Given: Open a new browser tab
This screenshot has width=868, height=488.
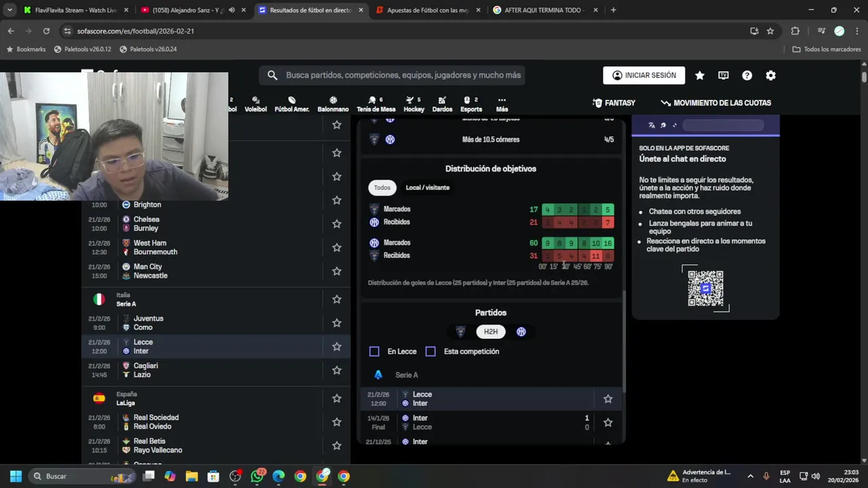Looking at the screenshot, I should tap(613, 10).
